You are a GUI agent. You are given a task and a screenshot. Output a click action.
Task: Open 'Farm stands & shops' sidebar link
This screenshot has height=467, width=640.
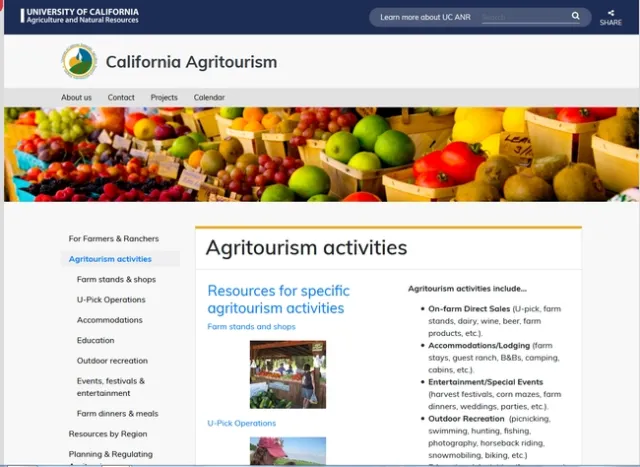click(116, 279)
